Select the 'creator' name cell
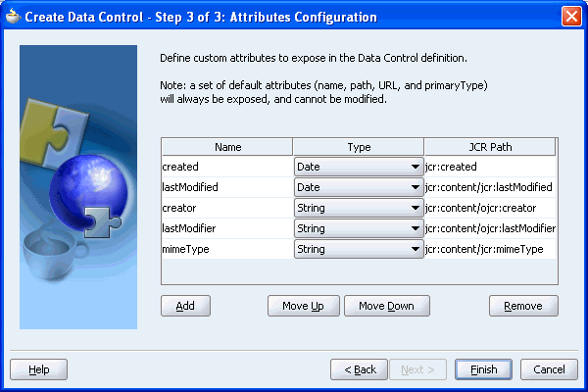Screen dimensions: 588x392 [x=227, y=208]
